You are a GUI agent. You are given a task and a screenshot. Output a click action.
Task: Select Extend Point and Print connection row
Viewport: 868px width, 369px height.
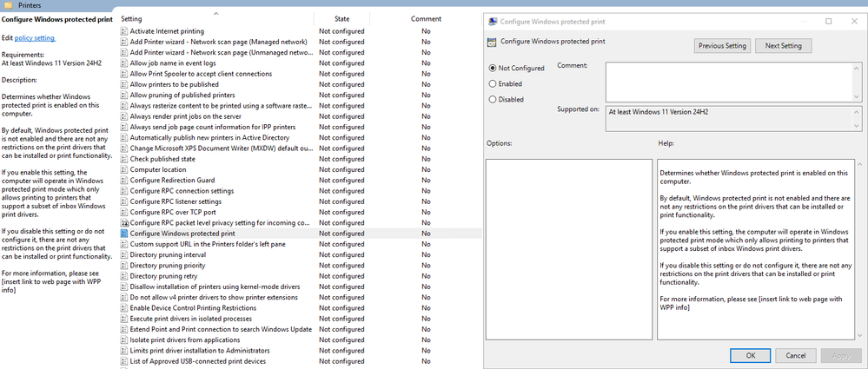pyautogui.click(x=300, y=329)
